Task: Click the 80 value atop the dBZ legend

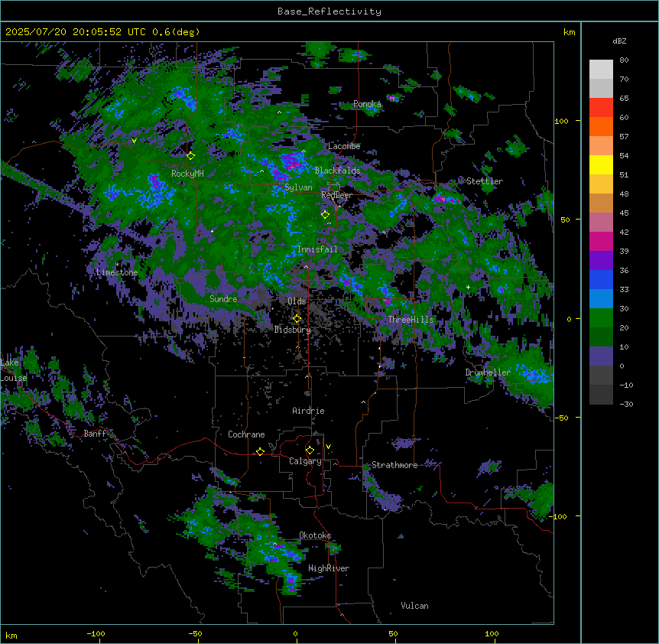Action: [x=624, y=60]
